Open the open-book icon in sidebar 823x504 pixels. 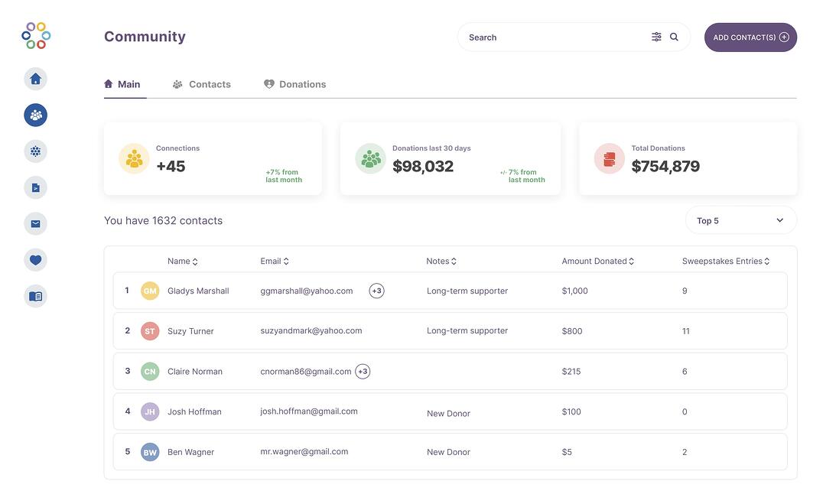point(36,296)
